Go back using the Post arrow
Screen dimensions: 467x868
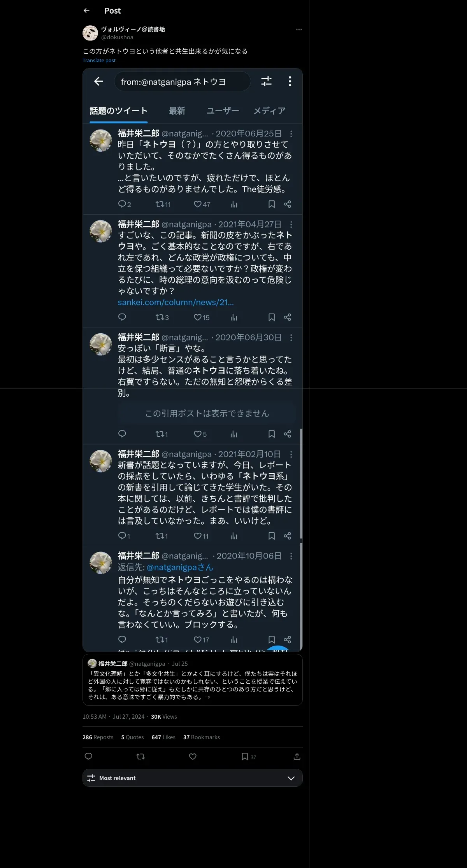(x=87, y=10)
